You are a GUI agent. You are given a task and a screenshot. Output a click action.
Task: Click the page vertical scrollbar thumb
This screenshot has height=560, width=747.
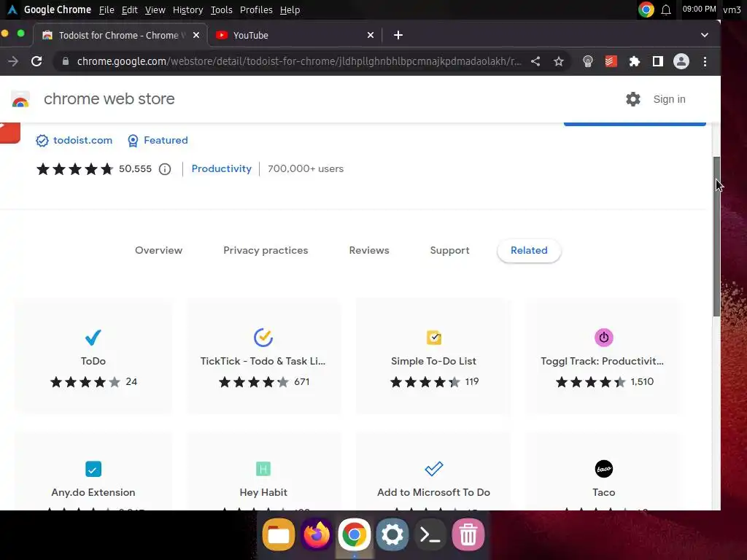pos(716,236)
